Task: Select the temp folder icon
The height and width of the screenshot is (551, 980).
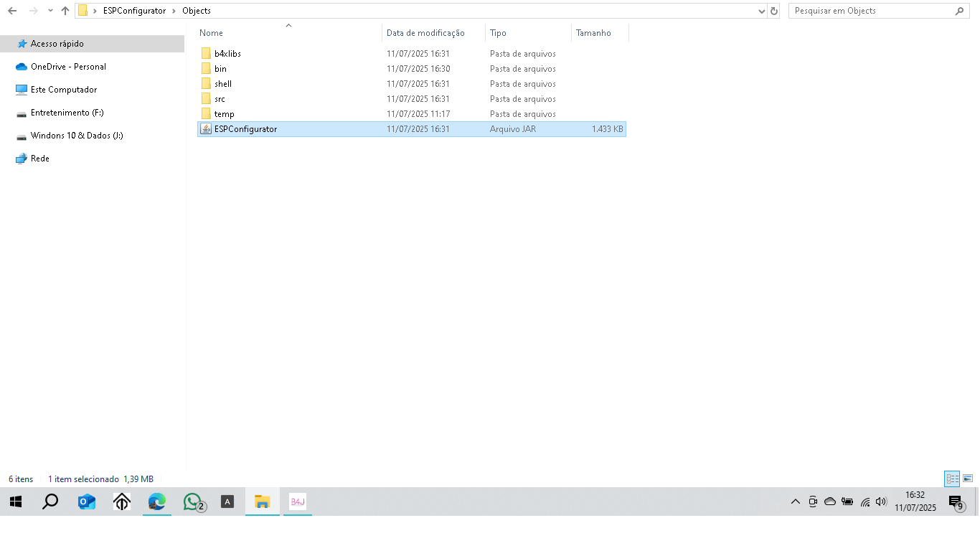Action: [x=206, y=114]
